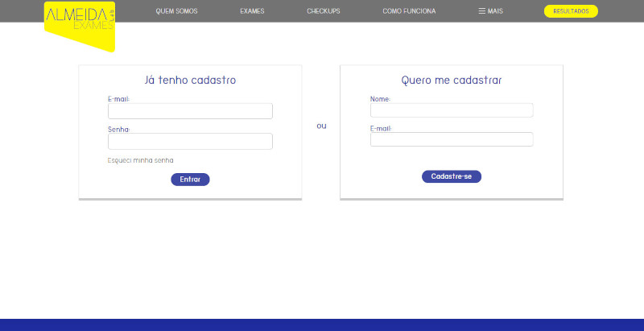Image resolution: width=644 pixels, height=331 pixels.
Task: Click the 'ou' text between forms
Action: [321, 126]
